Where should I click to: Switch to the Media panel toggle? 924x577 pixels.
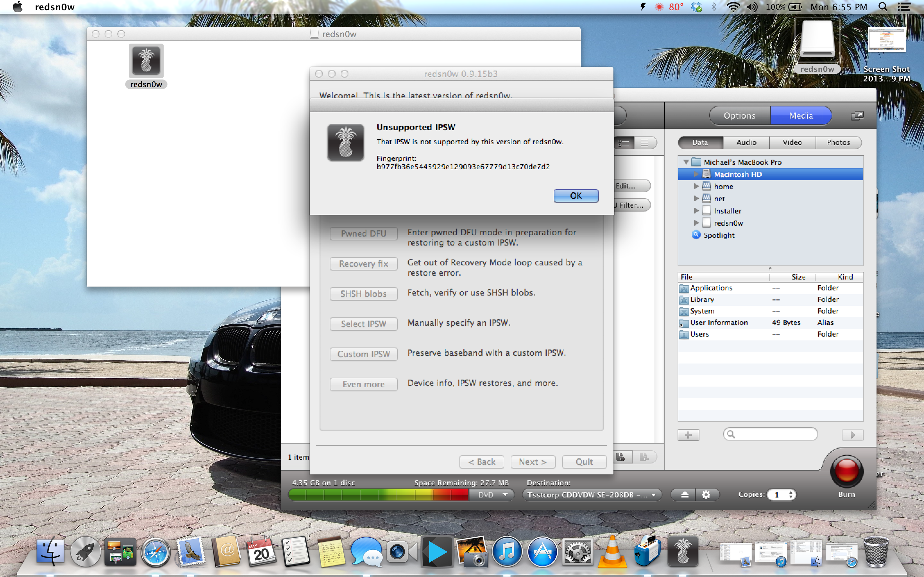(801, 116)
